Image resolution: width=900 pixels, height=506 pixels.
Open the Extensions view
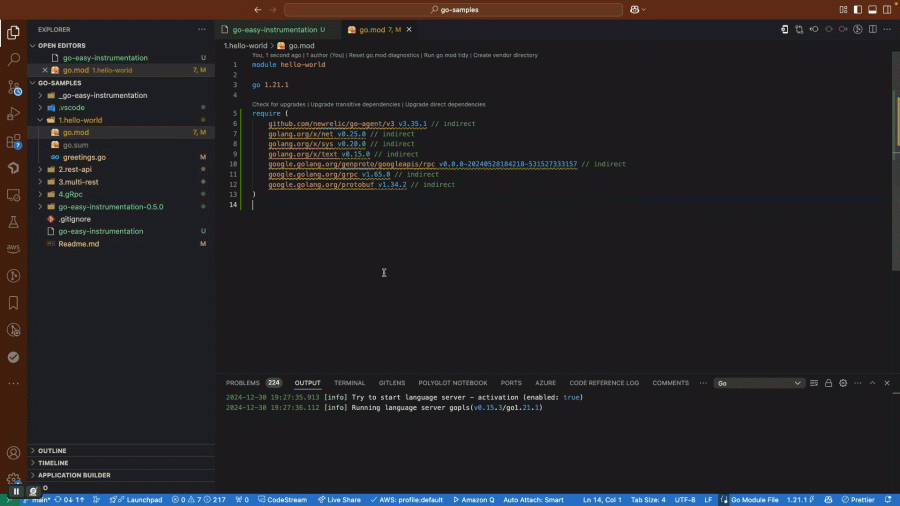point(14,141)
